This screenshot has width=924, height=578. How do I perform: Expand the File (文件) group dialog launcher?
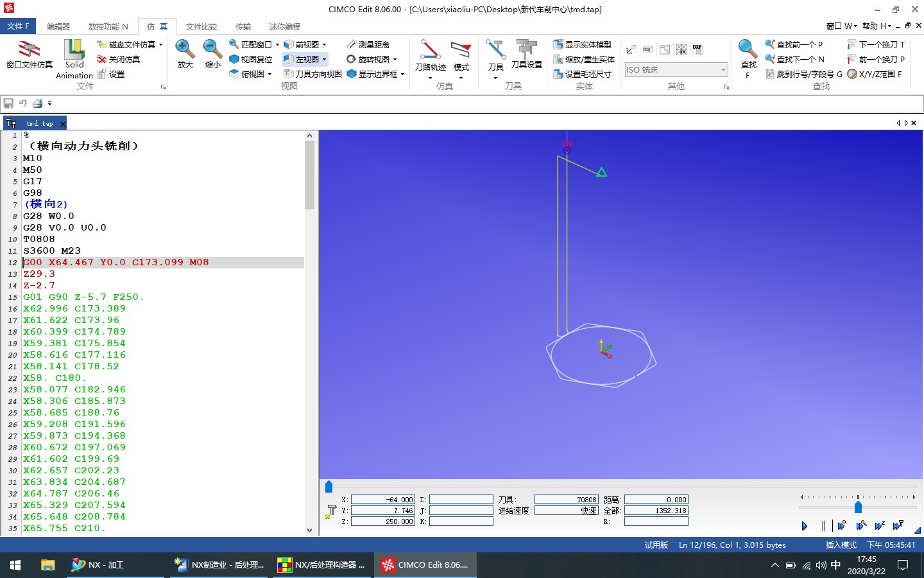163,87
